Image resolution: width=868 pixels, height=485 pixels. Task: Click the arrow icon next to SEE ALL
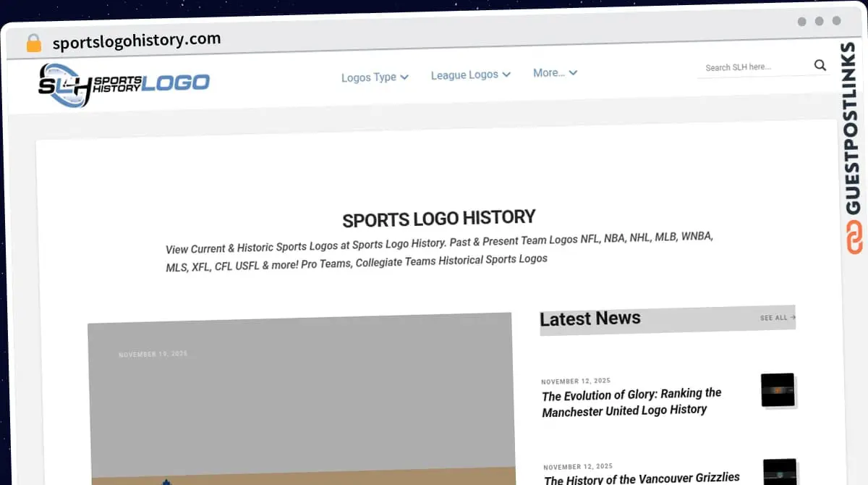click(x=793, y=316)
